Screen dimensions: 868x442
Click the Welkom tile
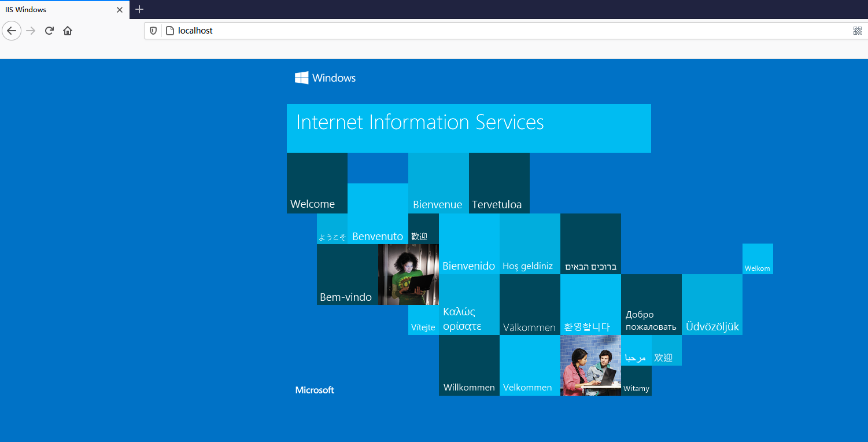(x=758, y=259)
